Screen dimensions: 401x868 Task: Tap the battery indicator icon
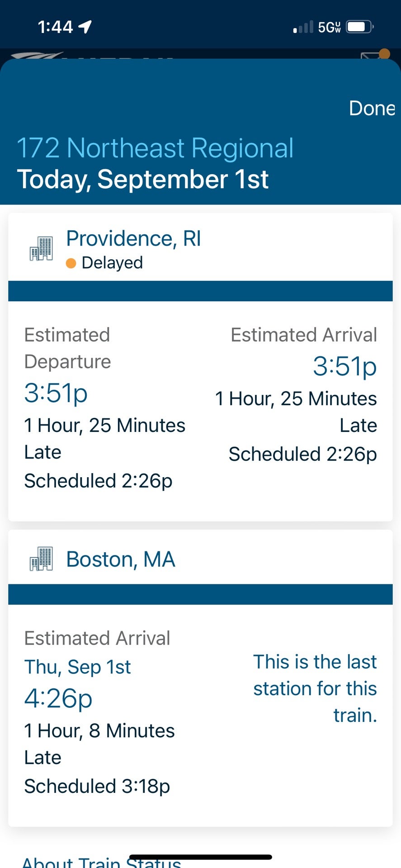(x=360, y=27)
